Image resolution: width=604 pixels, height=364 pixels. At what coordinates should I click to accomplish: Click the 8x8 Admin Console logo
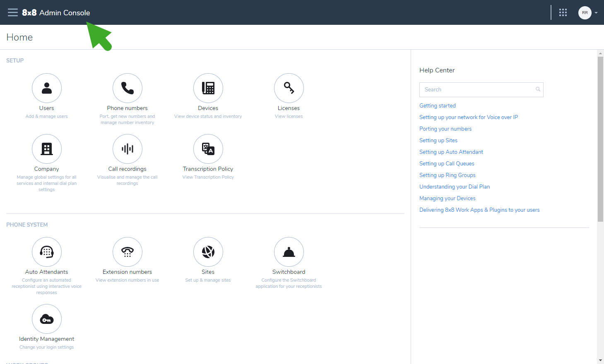(x=56, y=12)
